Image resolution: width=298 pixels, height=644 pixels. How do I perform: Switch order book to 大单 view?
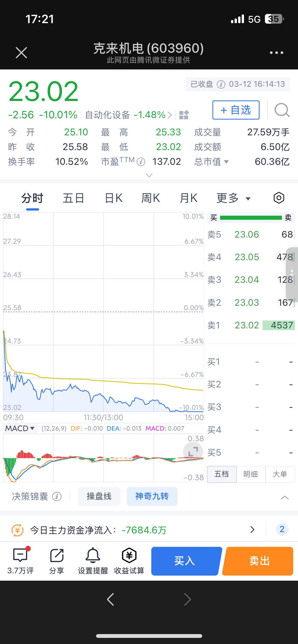point(280,474)
